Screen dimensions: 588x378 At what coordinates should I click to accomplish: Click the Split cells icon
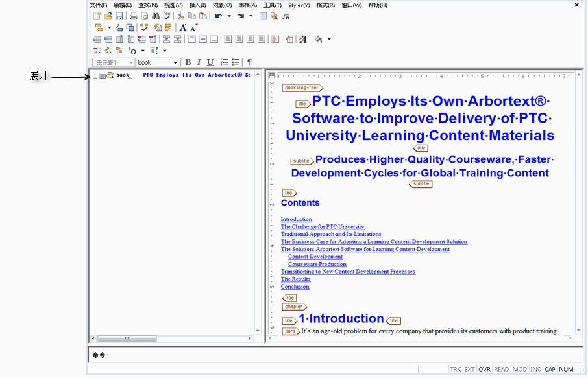[178, 39]
